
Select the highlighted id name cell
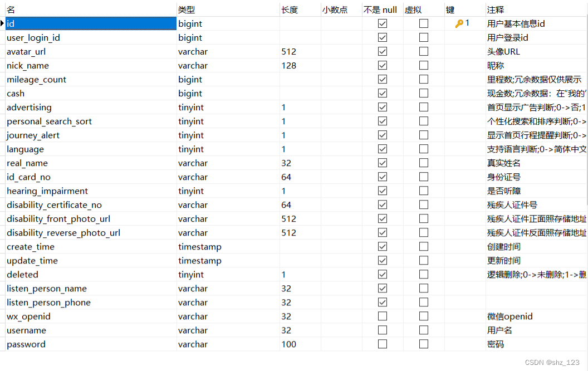(x=91, y=23)
